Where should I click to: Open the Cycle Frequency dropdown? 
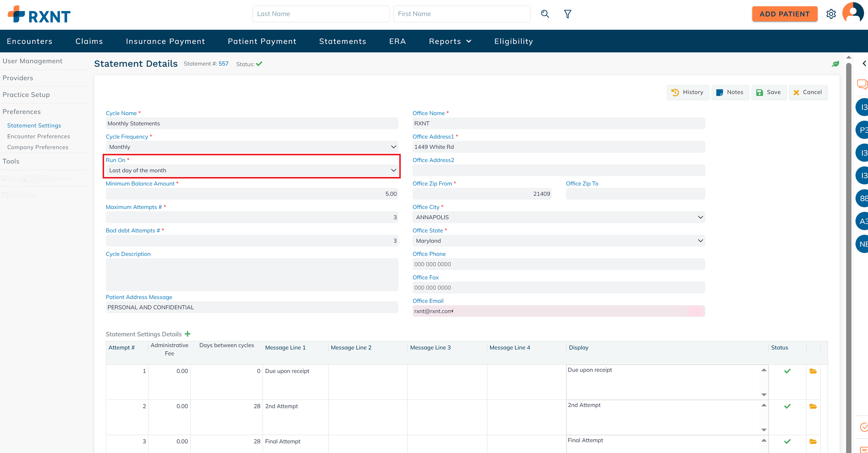pos(252,147)
